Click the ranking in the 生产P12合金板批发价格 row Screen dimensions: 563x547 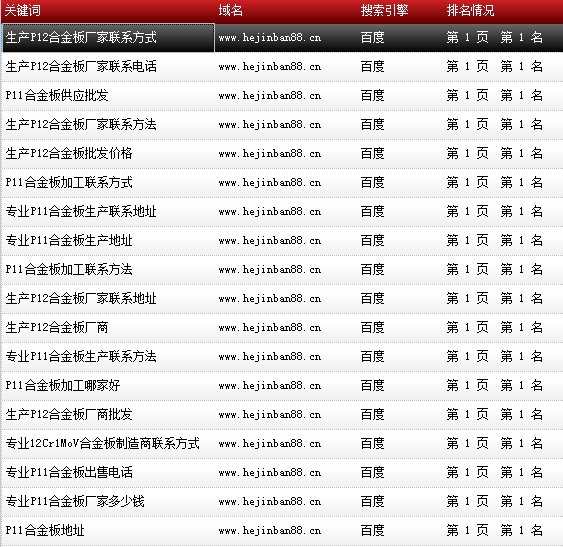coord(494,153)
